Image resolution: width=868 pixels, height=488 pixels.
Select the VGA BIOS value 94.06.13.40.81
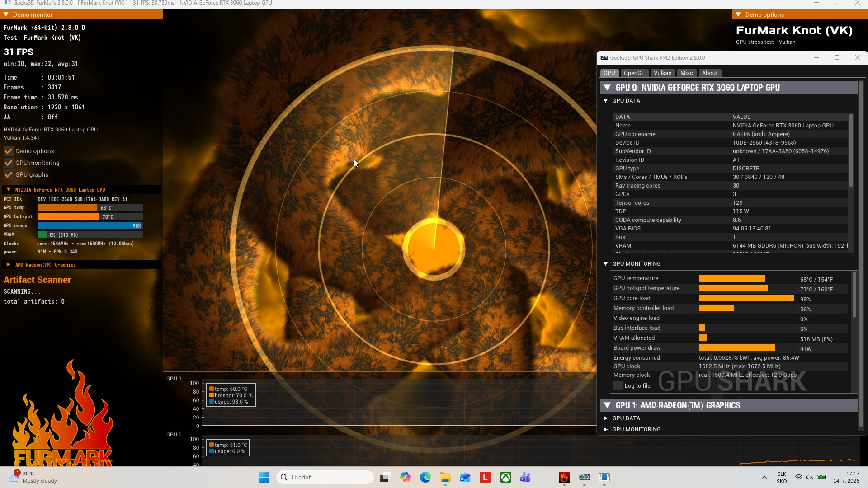[x=752, y=229]
